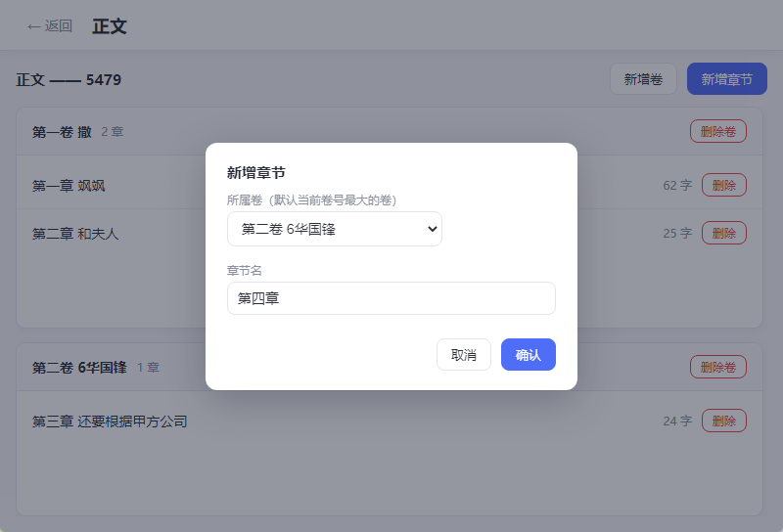The height and width of the screenshot is (532, 783).
Task: Open chapter row 第三章 还要根据甲方公司
Action: [x=390, y=421]
